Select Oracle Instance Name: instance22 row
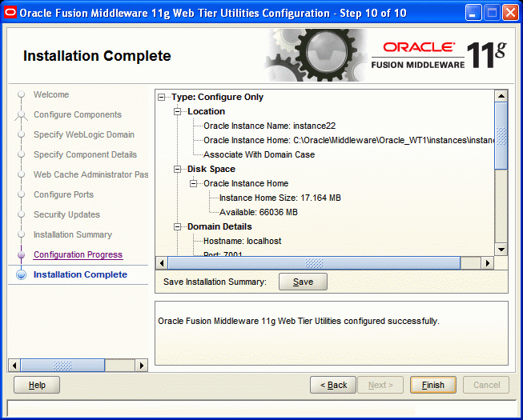Image resolution: width=523 pixels, height=420 pixels. (x=269, y=126)
